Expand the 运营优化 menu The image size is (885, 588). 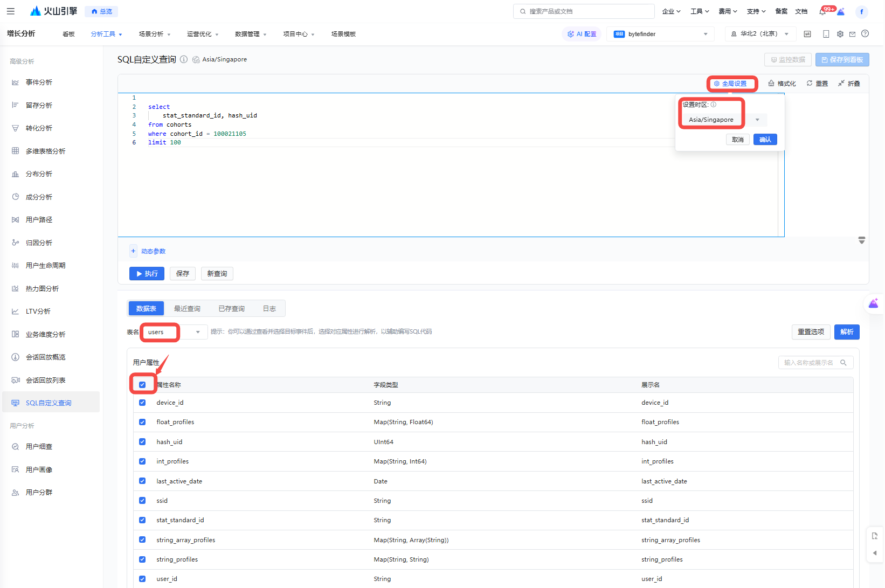(203, 34)
